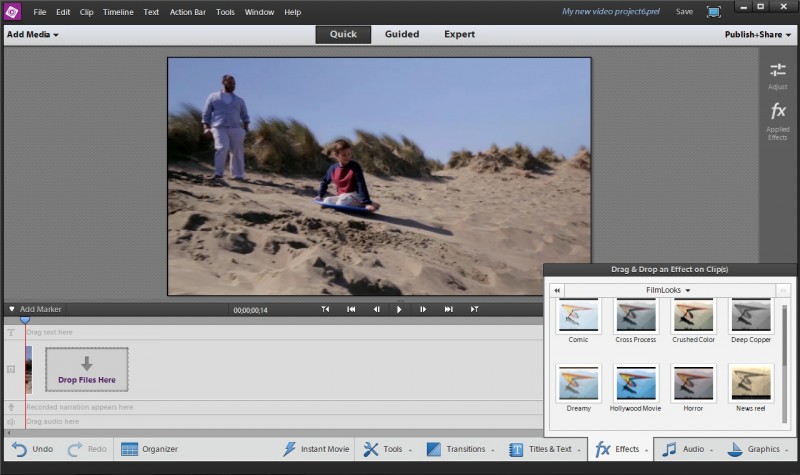Screen dimensions: 800x475
Task: Expand the Add Media dropdown
Action: (32, 34)
